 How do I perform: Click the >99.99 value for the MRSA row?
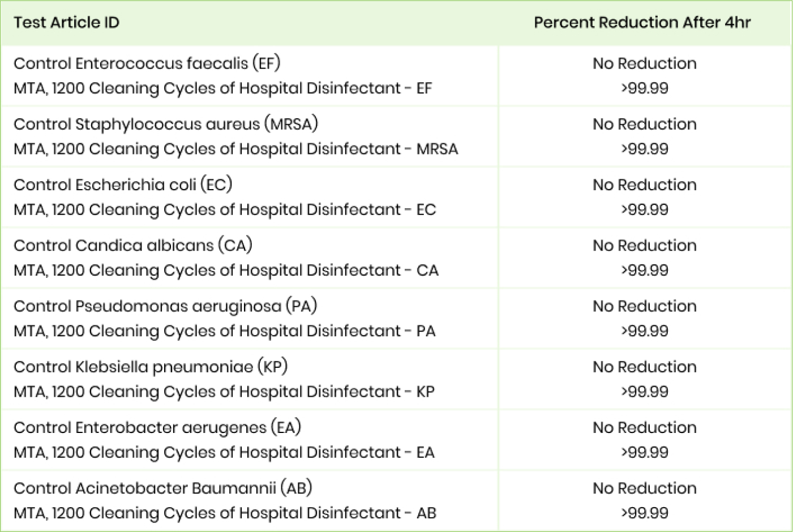pyautogui.click(x=644, y=149)
